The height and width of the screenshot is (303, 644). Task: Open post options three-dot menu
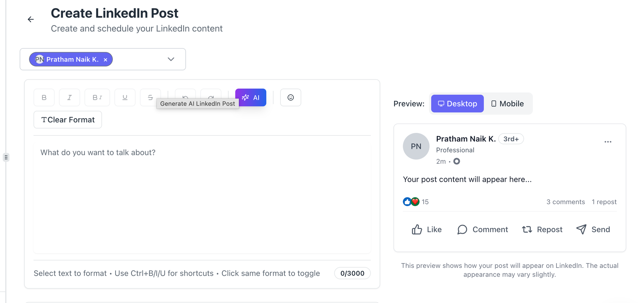[608, 142]
